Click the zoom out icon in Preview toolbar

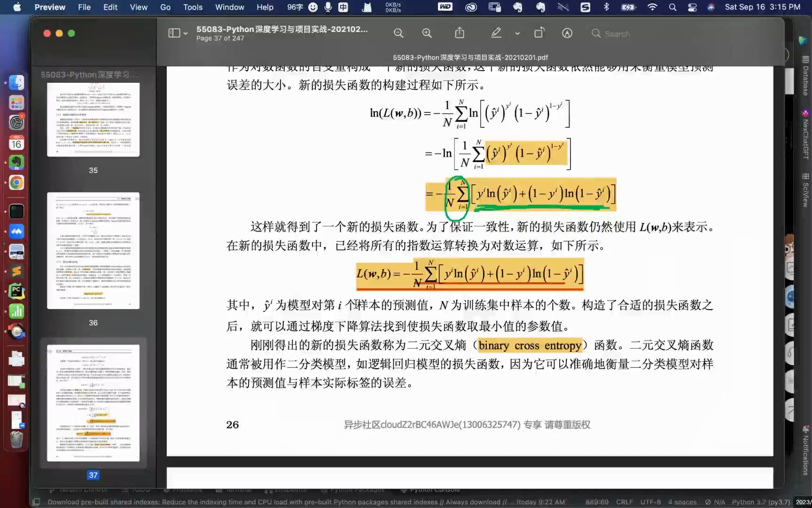398,33
